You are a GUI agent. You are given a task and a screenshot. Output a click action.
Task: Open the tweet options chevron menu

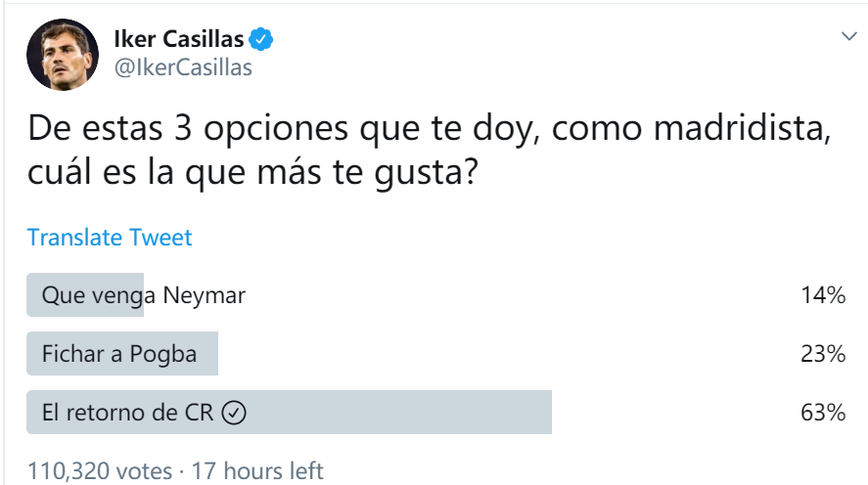(x=848, y=37)
